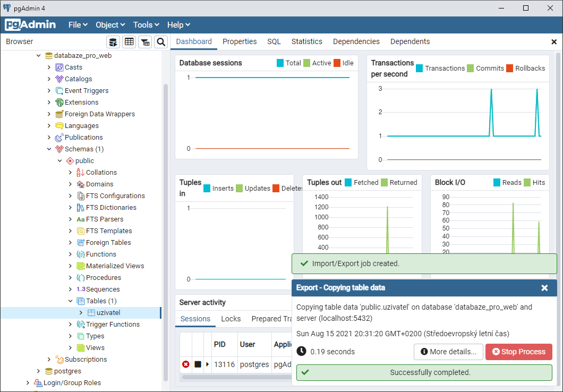Close the Export Copying table data dialog

tap(544, 288)
